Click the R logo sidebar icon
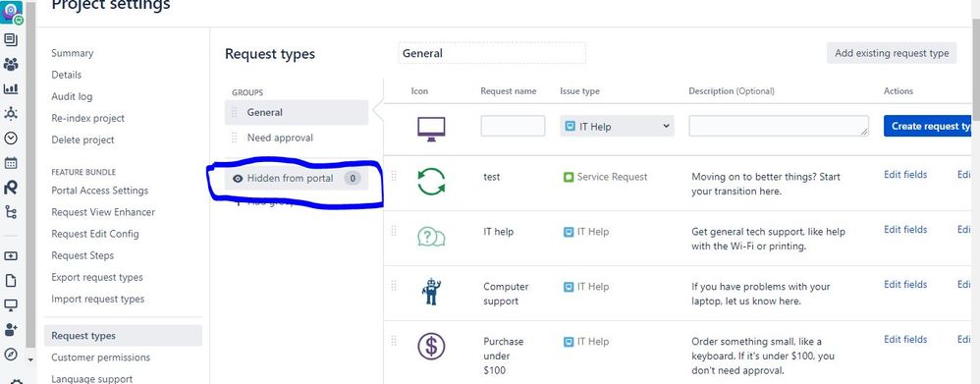 point(11,188)
